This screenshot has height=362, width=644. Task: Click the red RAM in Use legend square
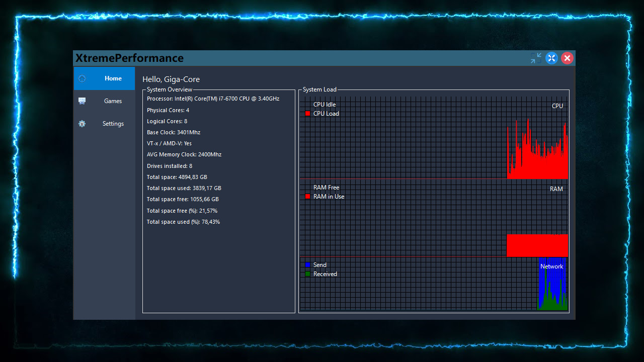307,196
